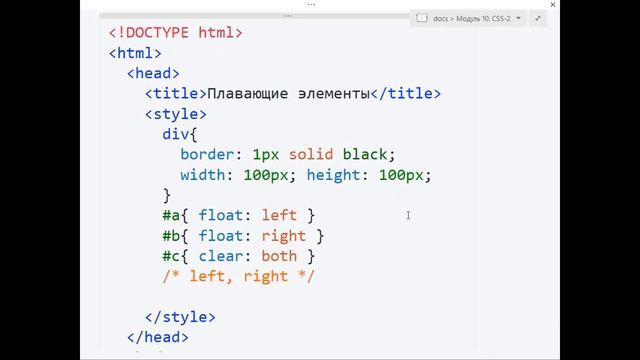The height and width of the screenshot is (360, 640).
Task: Open the three-dots menu at top
Action: point(311,4)
